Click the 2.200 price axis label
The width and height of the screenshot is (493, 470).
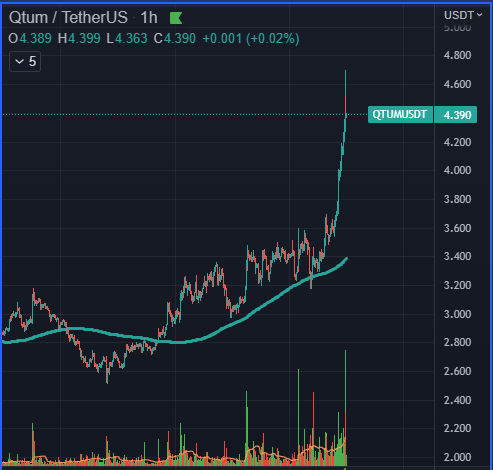click(457, 428)
